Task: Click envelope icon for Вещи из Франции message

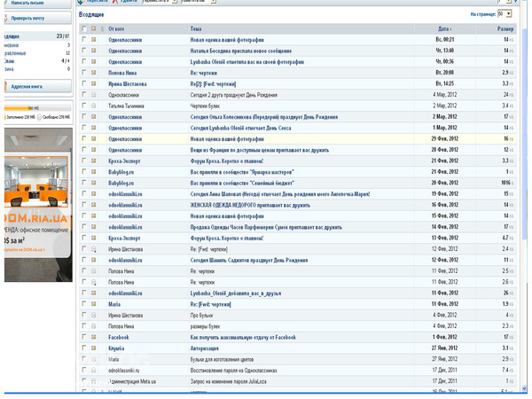Action: click(94, 150)
